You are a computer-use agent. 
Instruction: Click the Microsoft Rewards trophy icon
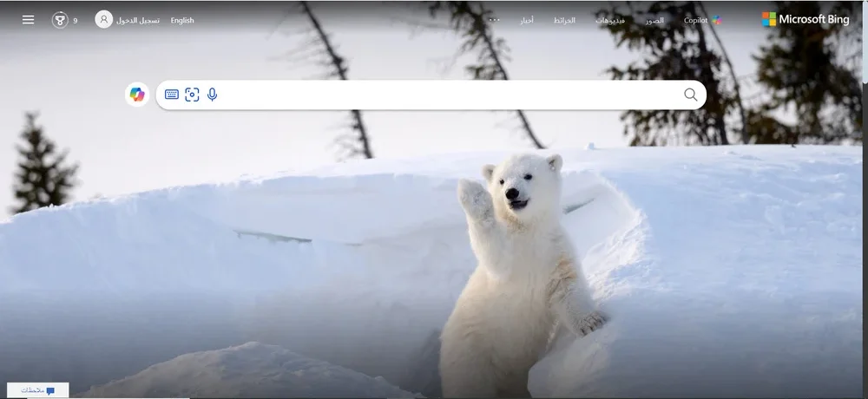click(x=60, y=19)
